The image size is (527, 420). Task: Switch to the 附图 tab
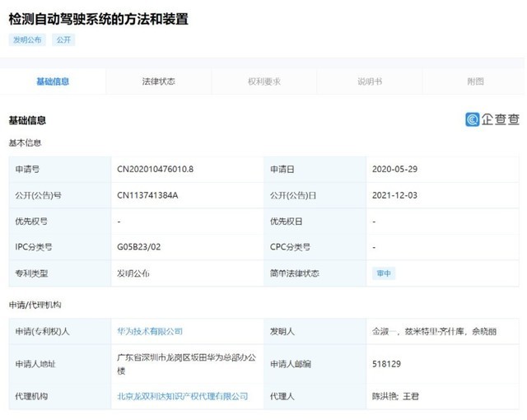tap(475, 82)
